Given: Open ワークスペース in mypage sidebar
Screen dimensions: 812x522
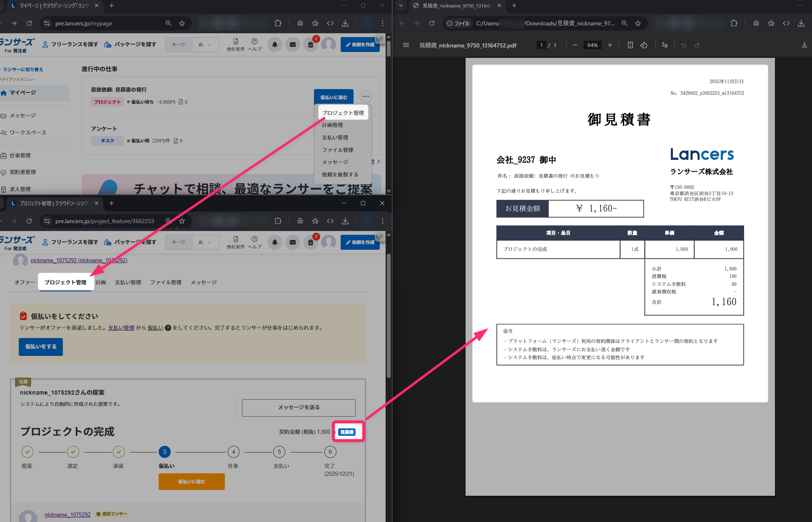Looking at the screenshot, I should coord(27,132).
